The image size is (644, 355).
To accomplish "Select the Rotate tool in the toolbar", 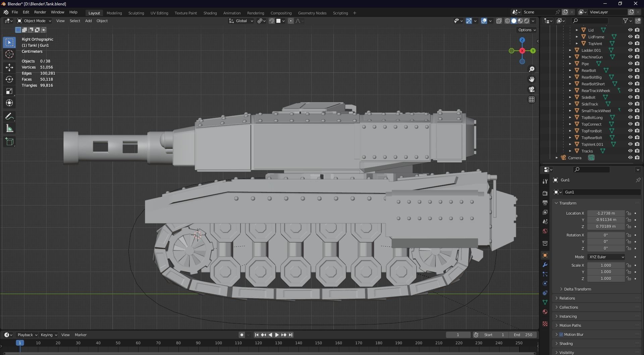I will [9, 79].
